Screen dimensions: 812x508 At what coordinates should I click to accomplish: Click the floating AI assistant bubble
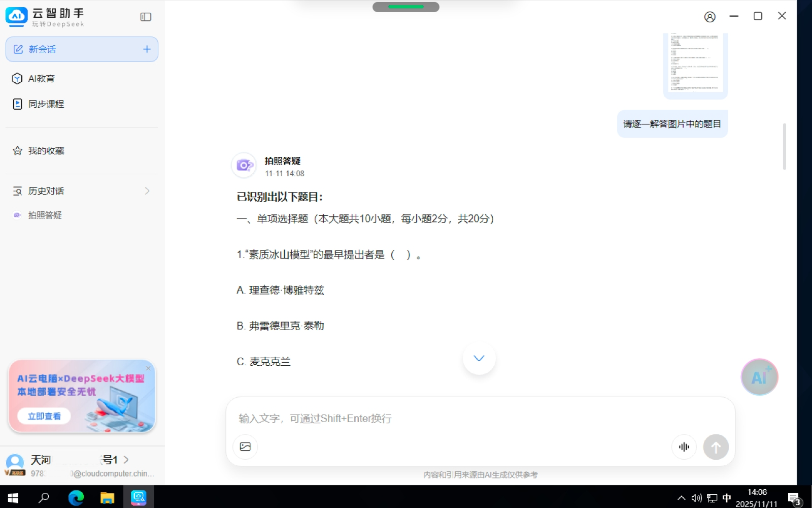click(x=759, y=377)
